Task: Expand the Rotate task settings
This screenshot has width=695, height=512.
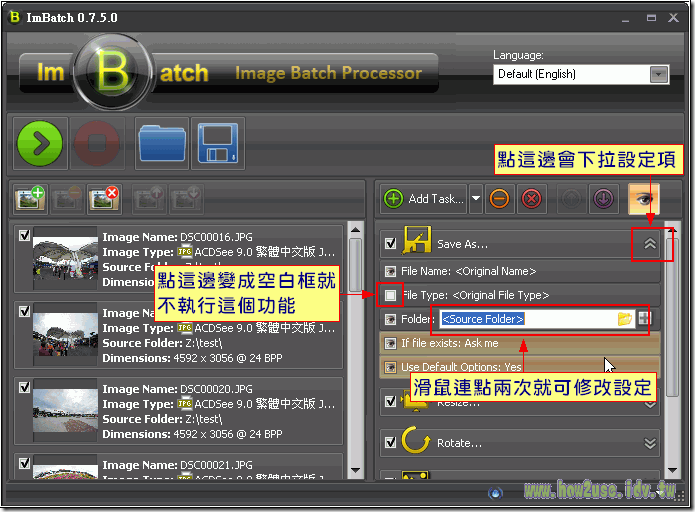Action: point(650,443)
